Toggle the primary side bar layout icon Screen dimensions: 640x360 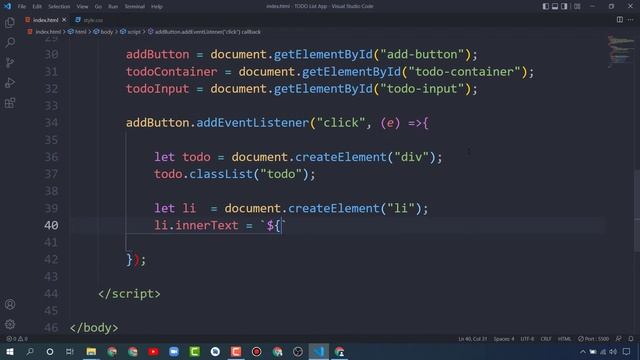click(x=546, y=6)
